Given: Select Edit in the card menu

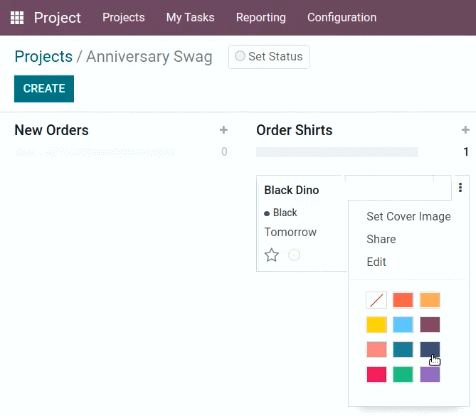Looking at the screenshot, I should [x=376, y=262].
